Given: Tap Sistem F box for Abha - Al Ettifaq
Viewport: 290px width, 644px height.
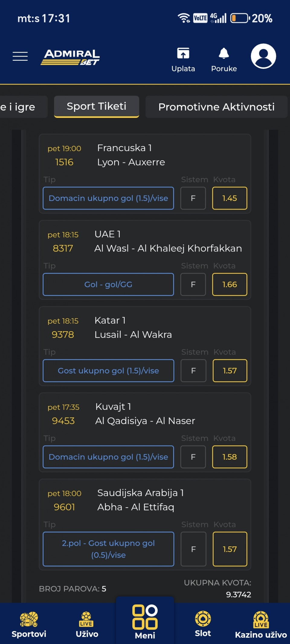Looking at the screenshot, I should [x=193, y=549].
